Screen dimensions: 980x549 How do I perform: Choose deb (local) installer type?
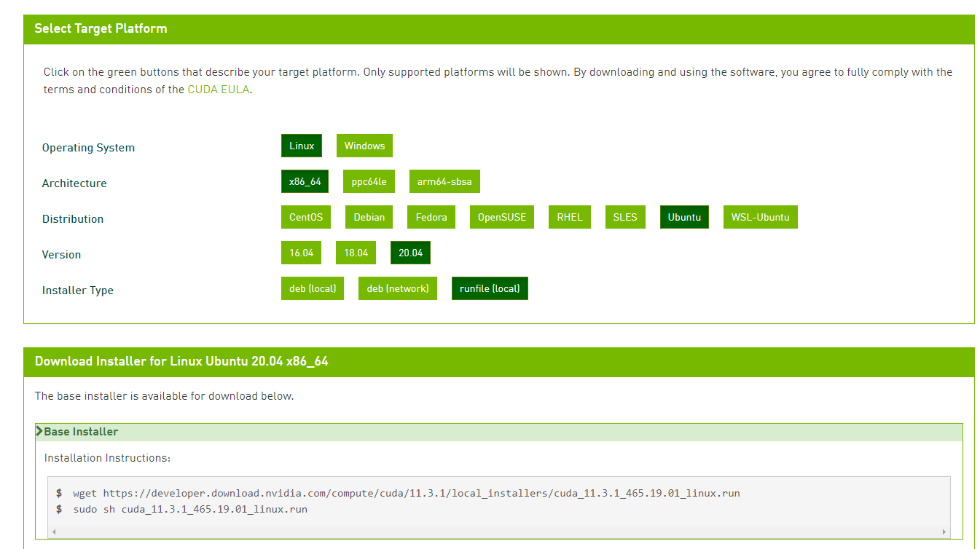click(313, 288)
